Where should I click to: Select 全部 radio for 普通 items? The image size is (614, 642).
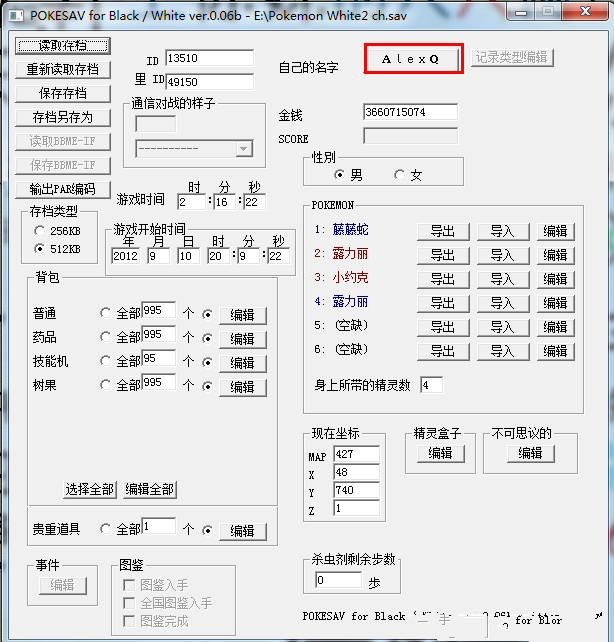coord(105,313)
